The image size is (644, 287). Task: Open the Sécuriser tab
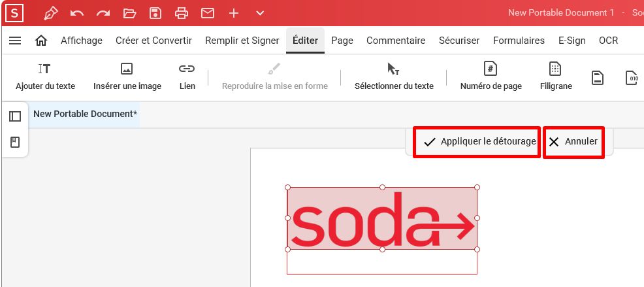pyautogui.click(x=459, y=41)
